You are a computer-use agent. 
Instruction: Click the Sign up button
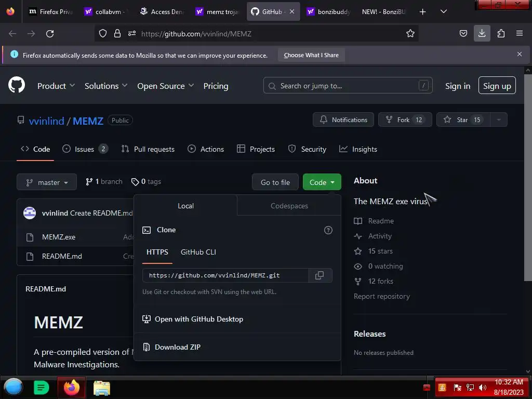pyautogui.click(x=497, y=86)
